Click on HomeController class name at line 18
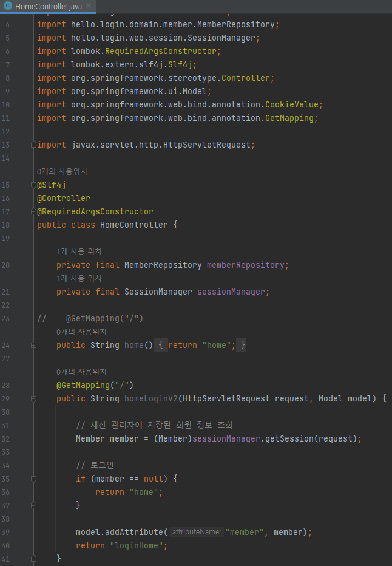 pyautogui.click(x=133, y=225)
